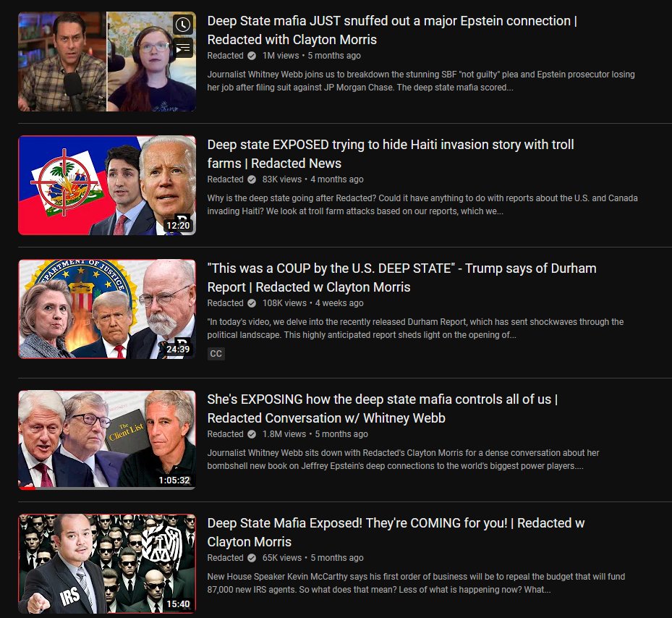Click the verified badge on the Haiti video

[252, 179]
